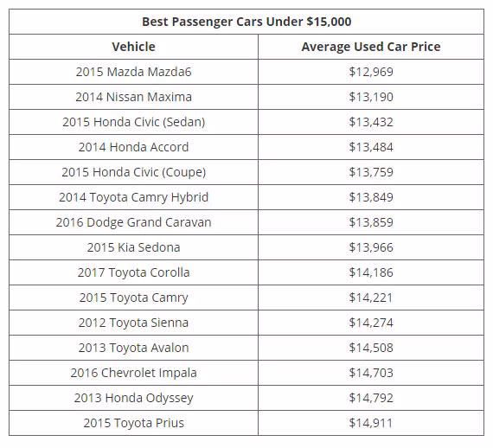Select the $14,508 Toyota Avalon price
The image size is (493, 448).
tap(371, 348)
